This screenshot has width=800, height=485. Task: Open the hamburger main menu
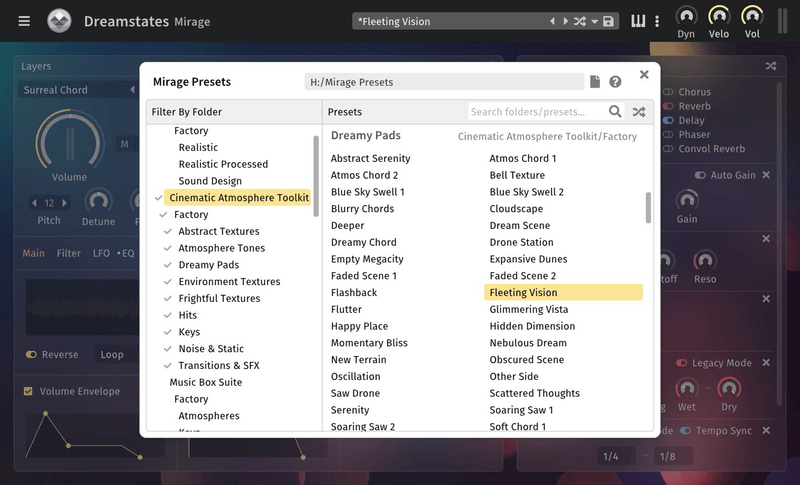24,21
